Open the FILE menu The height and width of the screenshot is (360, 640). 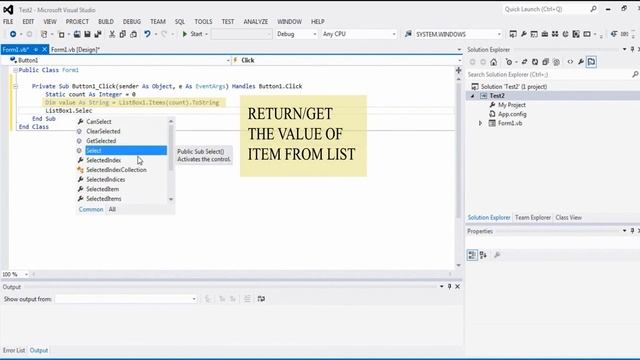point(8,22)
